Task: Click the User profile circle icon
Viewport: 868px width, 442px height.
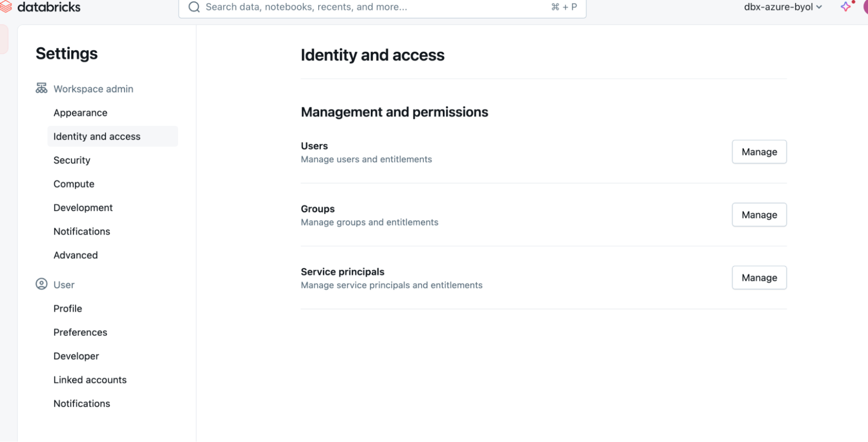Action: (41, 284)
